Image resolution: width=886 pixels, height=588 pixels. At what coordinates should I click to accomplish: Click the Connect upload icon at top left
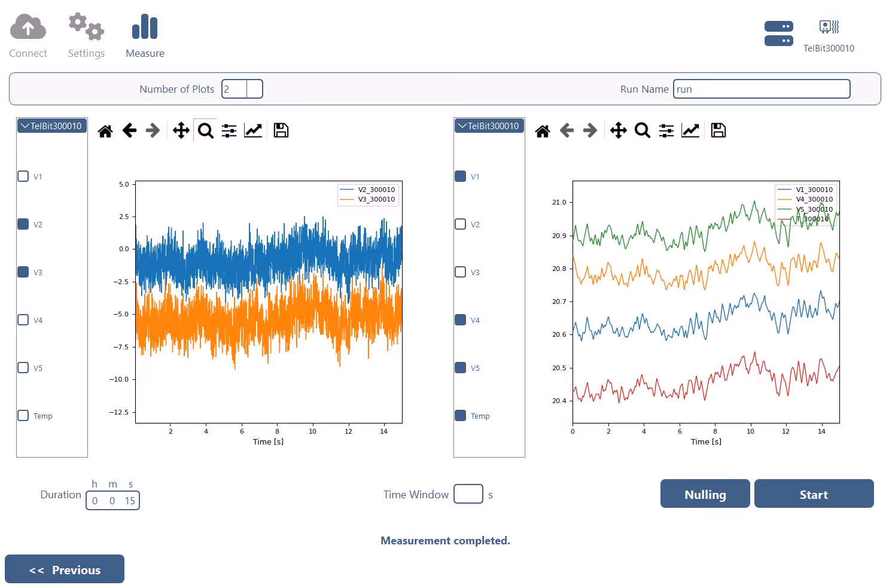coord(28,27)
